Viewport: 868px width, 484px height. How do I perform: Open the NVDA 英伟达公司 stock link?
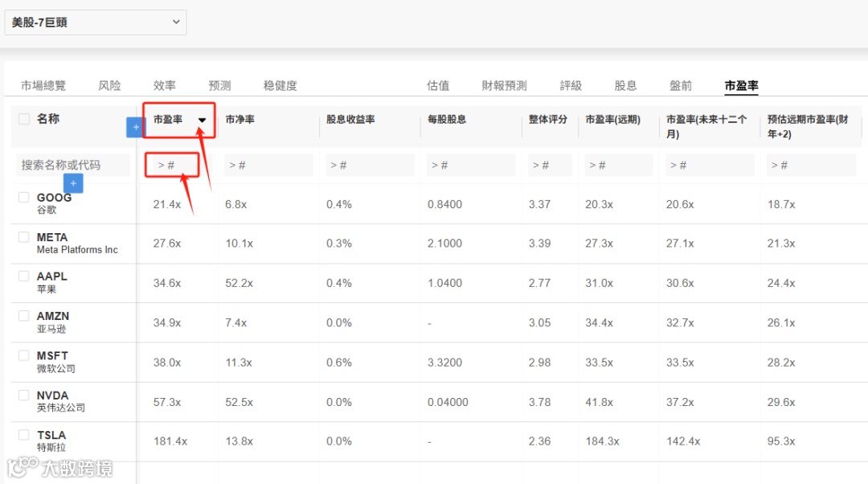coord(61,401)
